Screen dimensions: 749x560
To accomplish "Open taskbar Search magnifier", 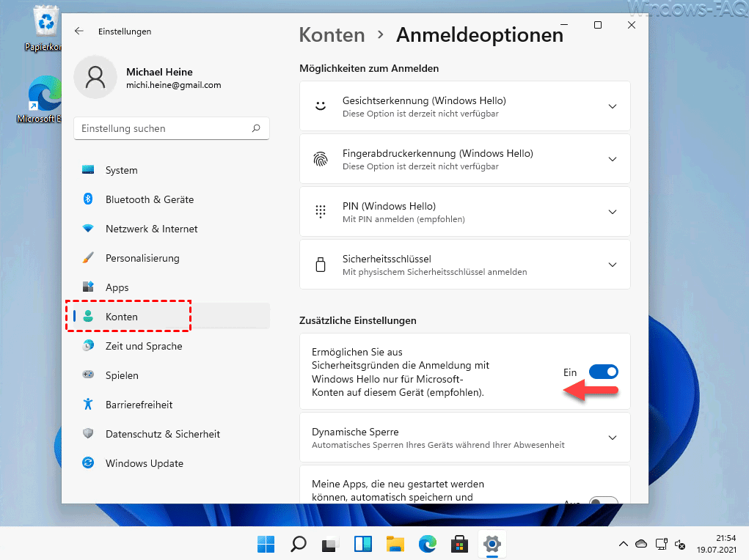I will (x=299, y=544).
